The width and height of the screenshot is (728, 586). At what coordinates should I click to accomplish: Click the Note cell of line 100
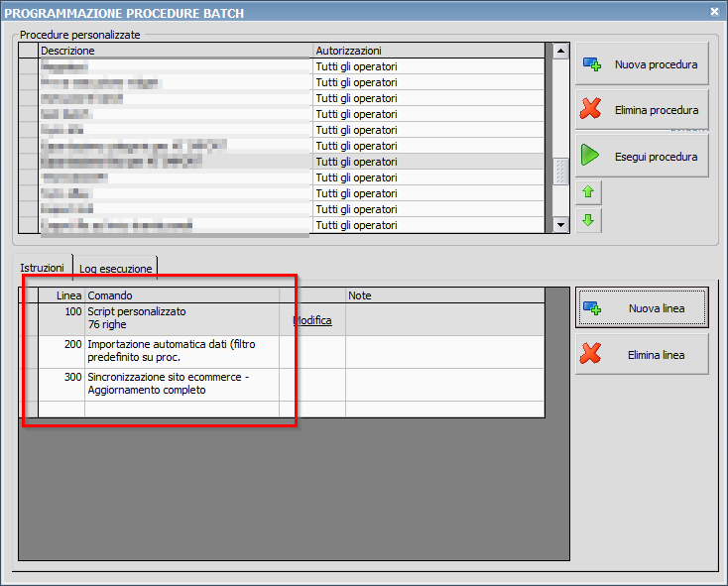pyautogui.click(x=444, y=319)
